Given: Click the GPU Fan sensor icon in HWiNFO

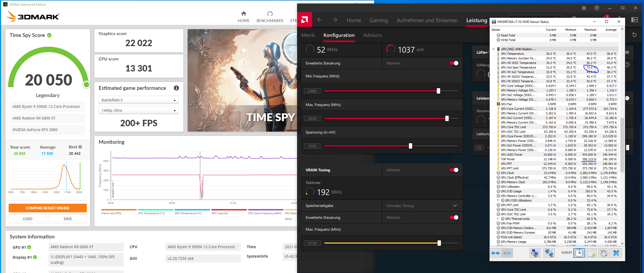Looking at the screenshot, I should pos(498,104).
